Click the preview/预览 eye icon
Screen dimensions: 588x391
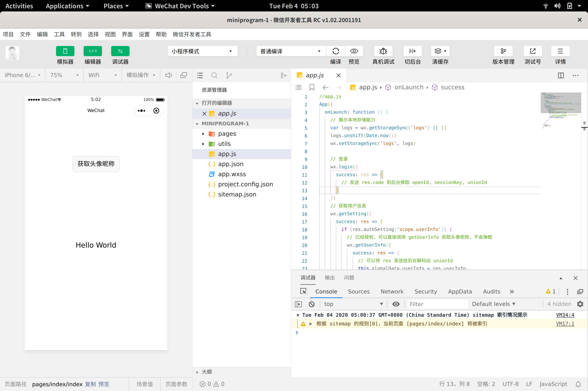click(355, 51)
